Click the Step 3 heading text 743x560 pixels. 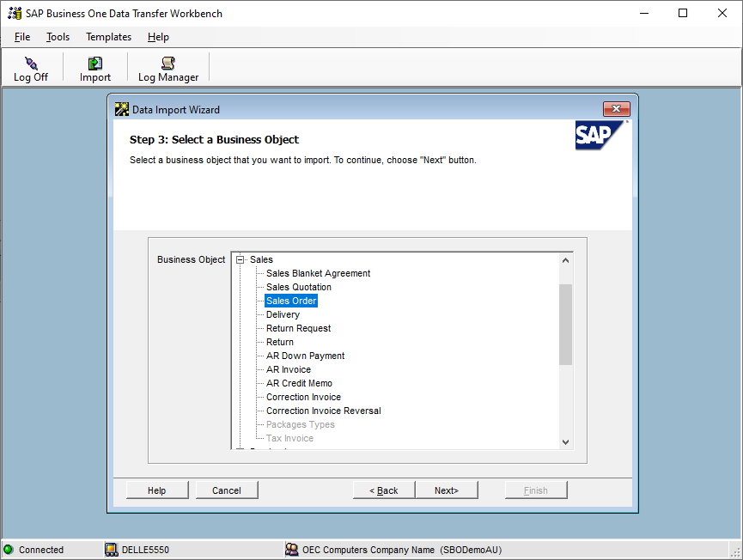(x=214, y=140)
